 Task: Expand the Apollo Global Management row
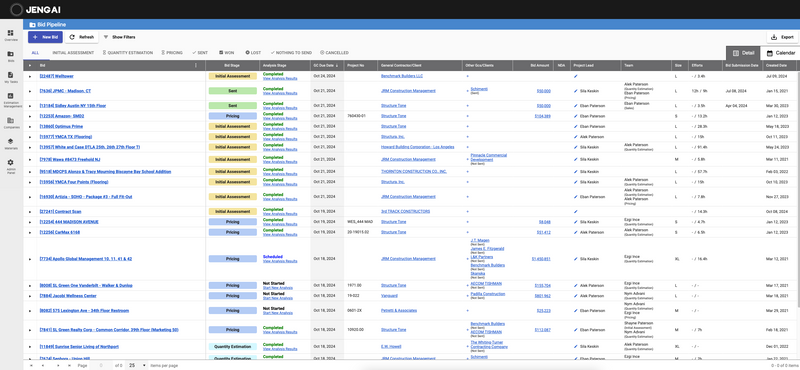30,259
